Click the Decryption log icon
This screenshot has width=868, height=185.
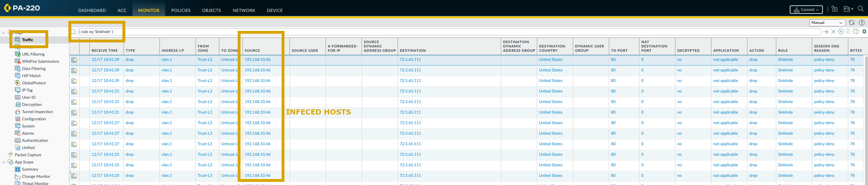click(x=18, y=105)
